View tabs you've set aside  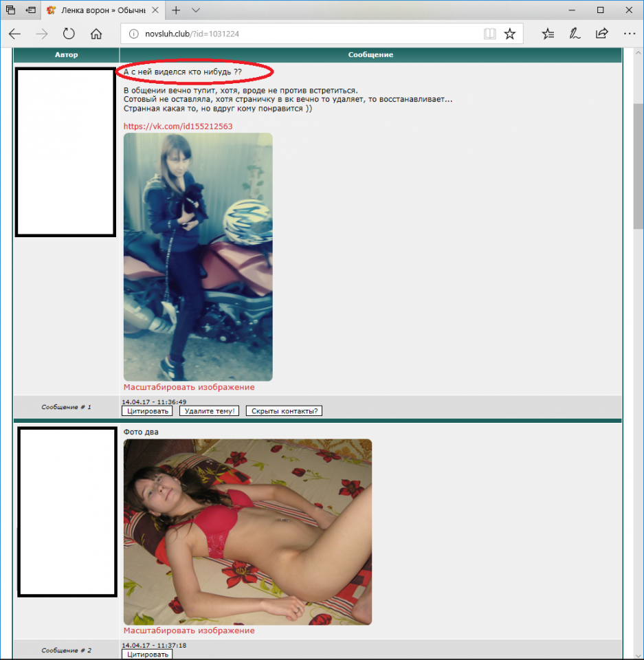coord(11,10)
